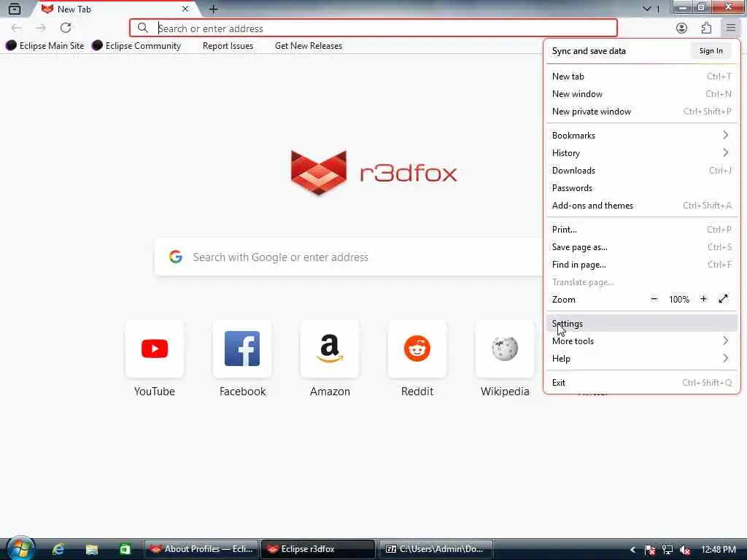The height and width of the screenshot is (560, 747).
Task: Click the 12:48 PM clock
Action: [719, 550]
